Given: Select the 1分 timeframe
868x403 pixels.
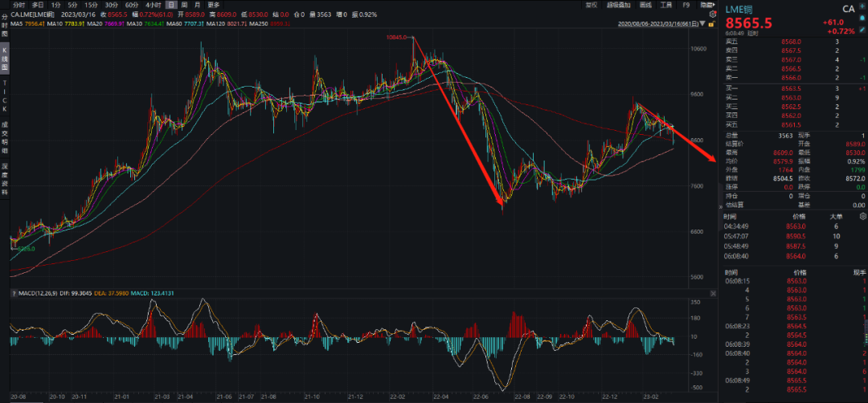Looking at the screenshot, I should (55, 5).
